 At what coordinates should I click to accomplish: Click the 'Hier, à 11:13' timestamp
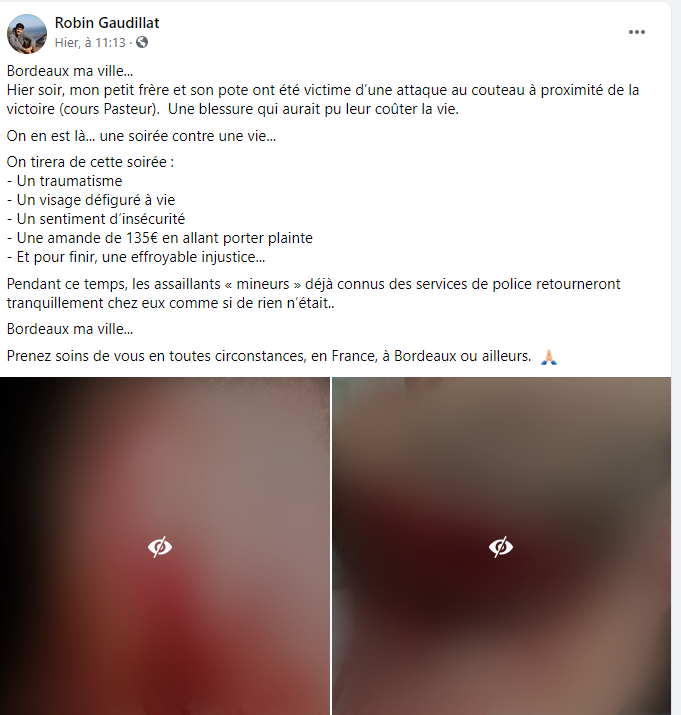90,42
